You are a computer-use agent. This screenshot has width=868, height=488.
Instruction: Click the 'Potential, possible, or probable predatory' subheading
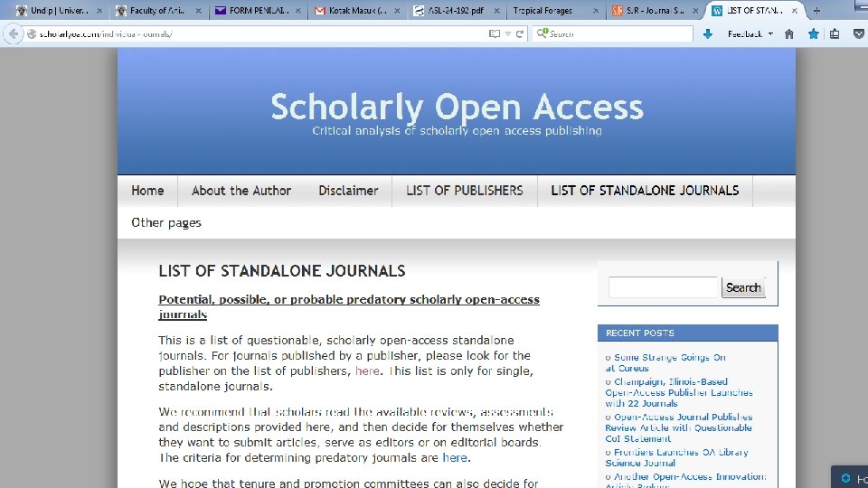(x=349, y=307)
